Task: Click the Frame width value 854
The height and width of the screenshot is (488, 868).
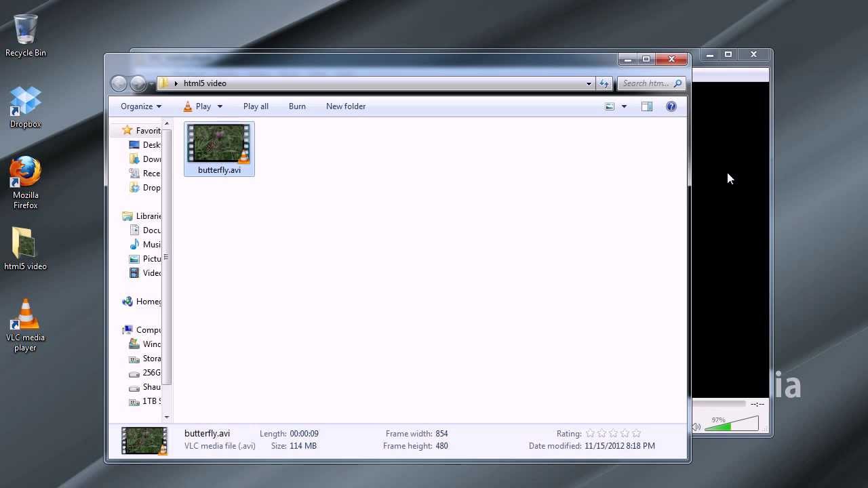Action: (x=441, y=434)
